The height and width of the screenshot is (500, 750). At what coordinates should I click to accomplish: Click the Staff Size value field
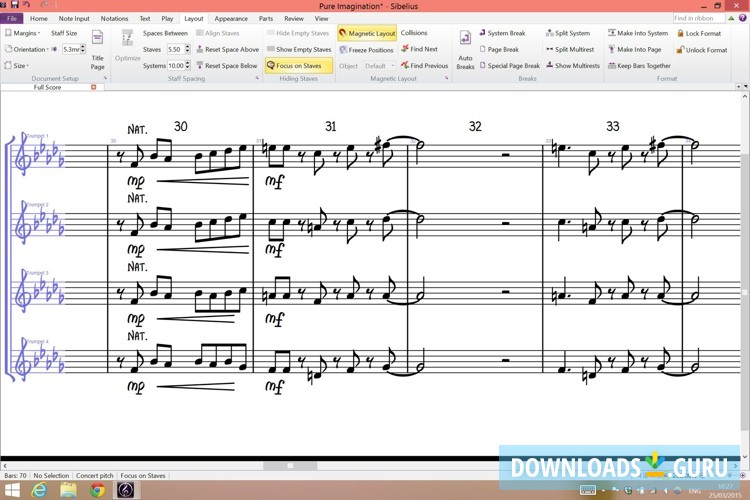(71, 49)
